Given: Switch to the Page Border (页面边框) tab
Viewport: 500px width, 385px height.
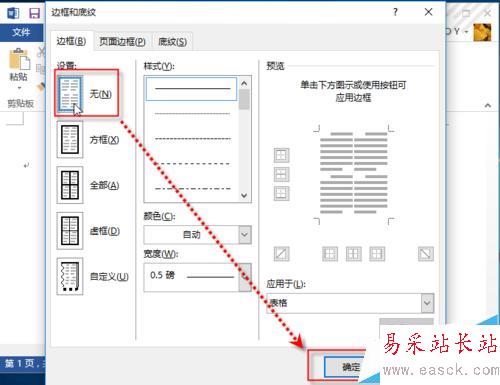Looking at the screenshot, I should click(123, 42).
